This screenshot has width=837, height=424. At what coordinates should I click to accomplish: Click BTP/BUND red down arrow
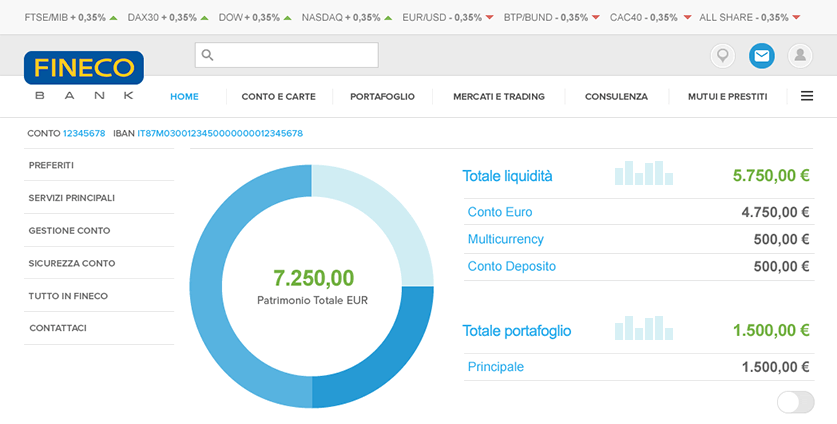coord(596,18)
